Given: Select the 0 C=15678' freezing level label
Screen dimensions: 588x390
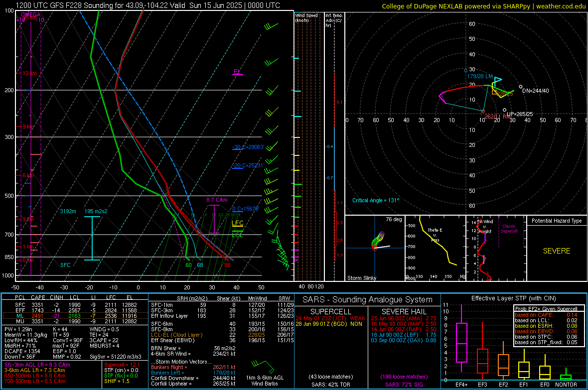Looking at the screenshot, I should click(x=245, y=209).
